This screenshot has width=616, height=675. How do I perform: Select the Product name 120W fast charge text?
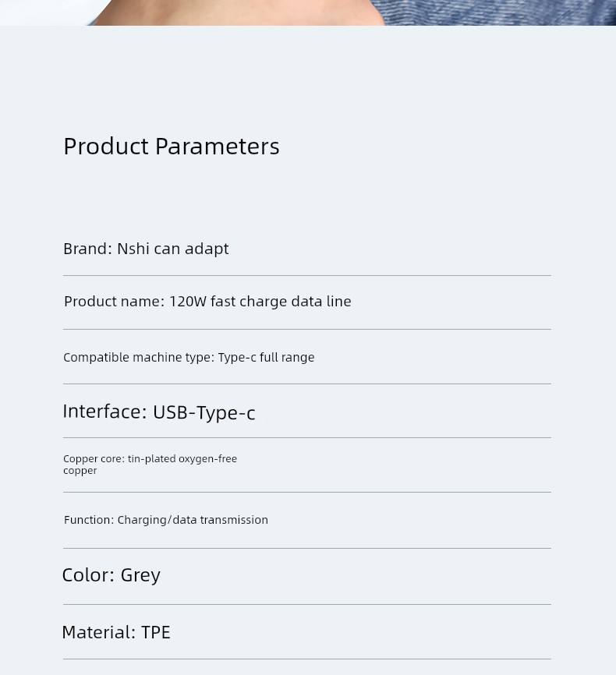[x=207, y=302]
